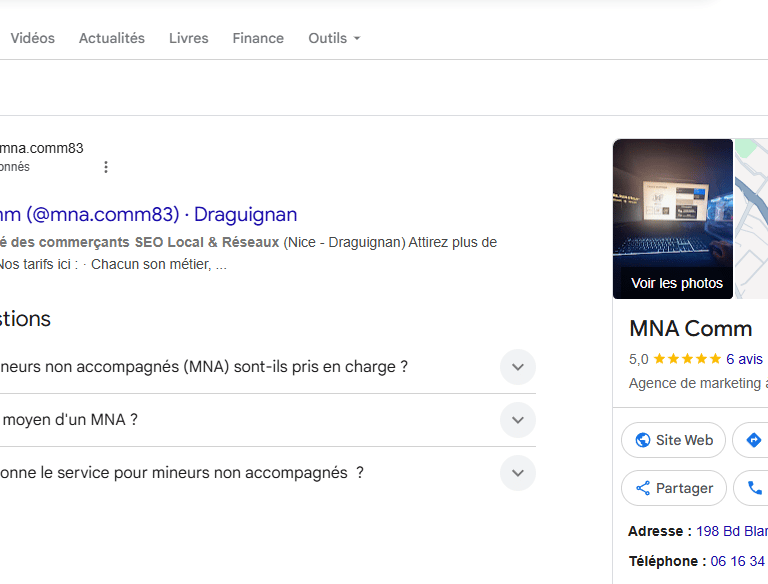Click the "Agence de marketing" category text
Screen dimensions: 768x584
coord(698,383)
